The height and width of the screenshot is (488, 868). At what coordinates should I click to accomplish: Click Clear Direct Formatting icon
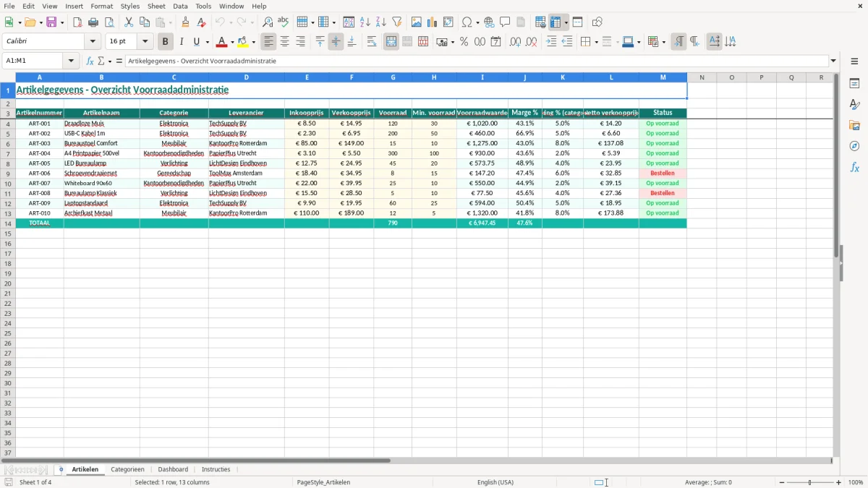(x=202, y=22)
